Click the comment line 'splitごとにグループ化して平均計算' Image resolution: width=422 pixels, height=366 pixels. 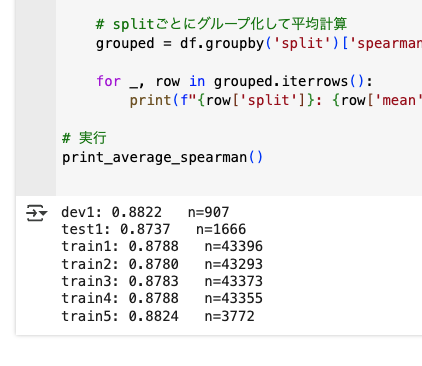pyautogui.click(x=221, y=24)
